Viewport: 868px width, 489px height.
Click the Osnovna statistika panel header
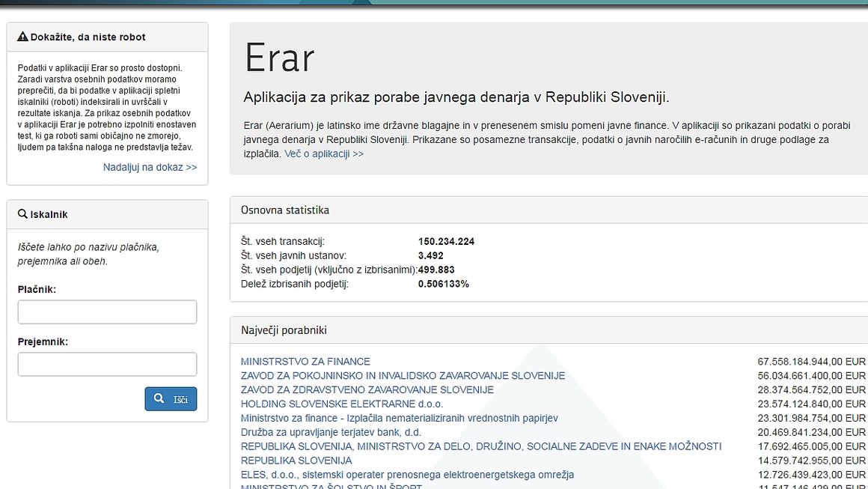coord(285,210)
